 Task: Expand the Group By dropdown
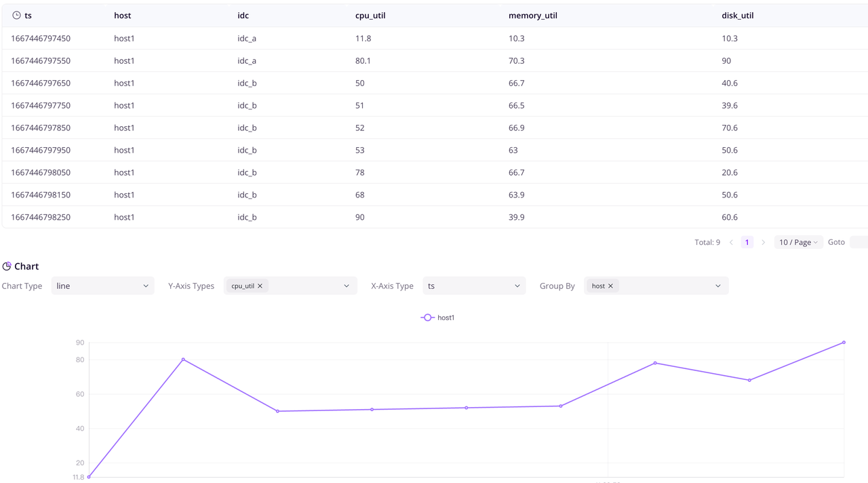[717, 286]
